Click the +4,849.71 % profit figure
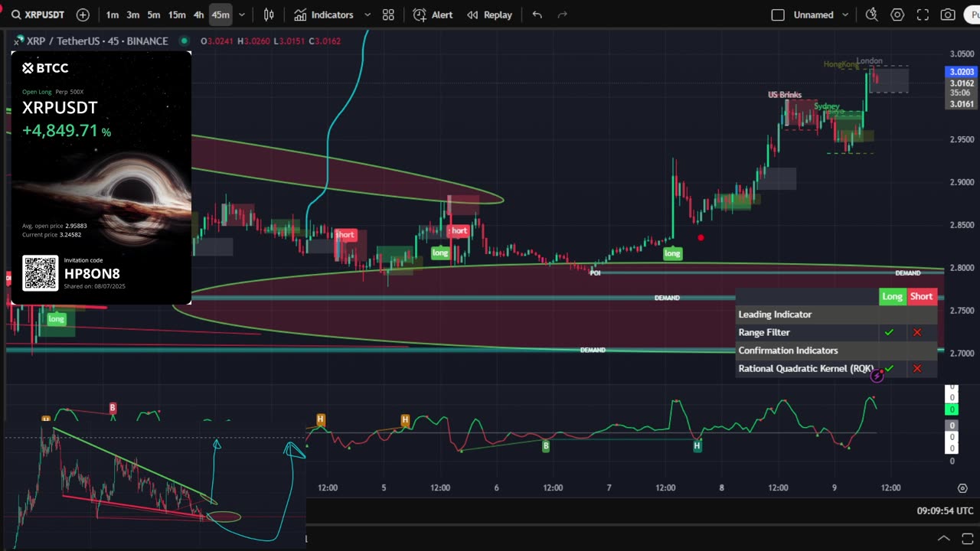 tap(67, 131)
